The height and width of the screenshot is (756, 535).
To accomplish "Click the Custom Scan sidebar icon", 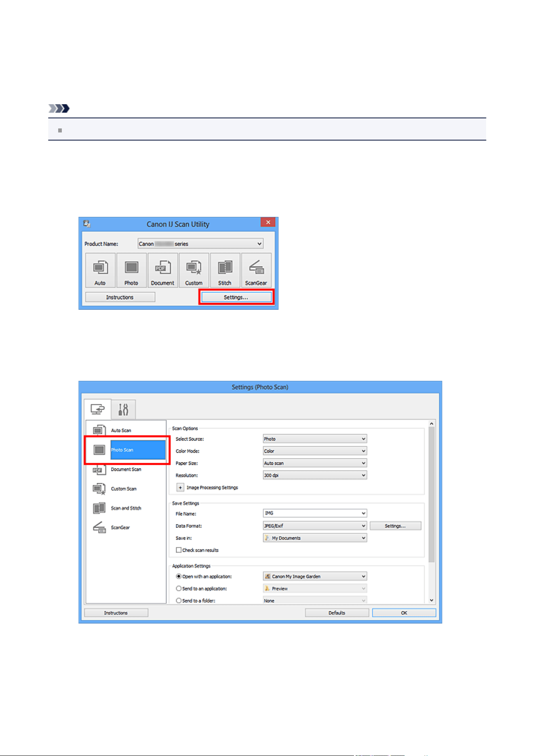I will pos(99,489).
